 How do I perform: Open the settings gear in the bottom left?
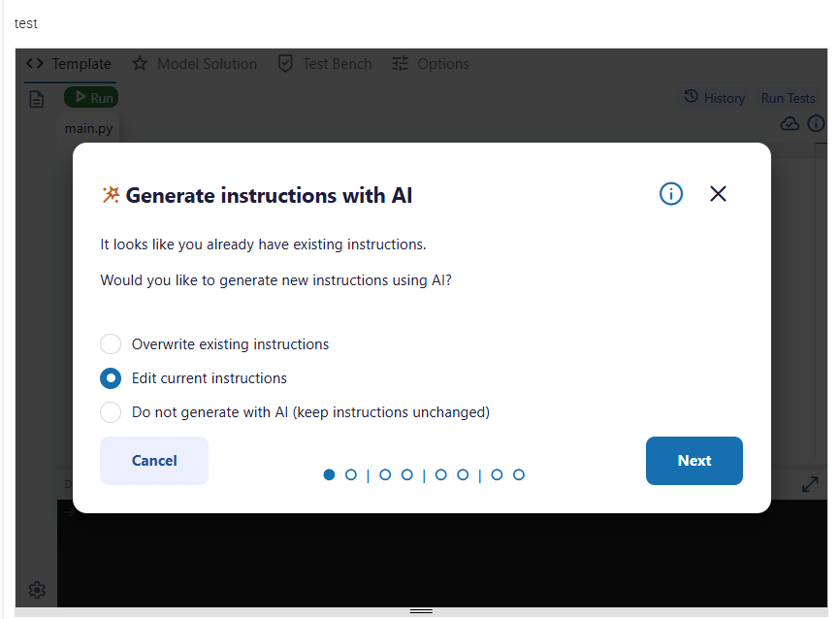36,590
